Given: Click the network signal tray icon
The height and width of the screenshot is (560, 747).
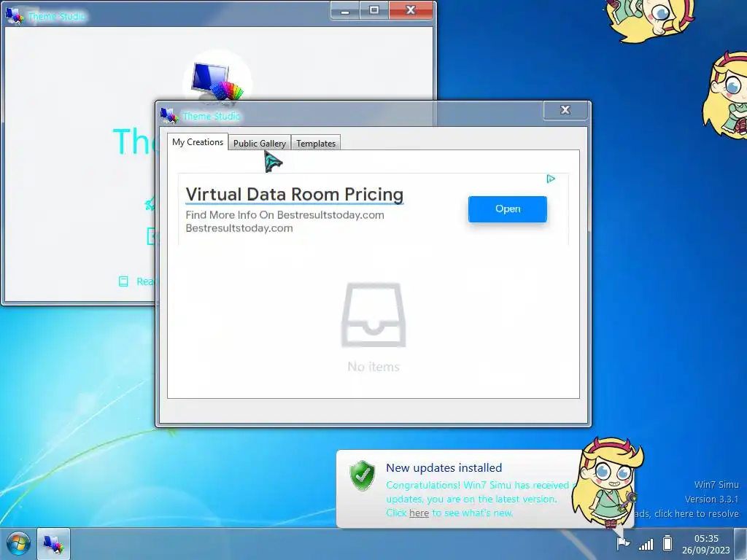Looking at the screenshot, I should pyautogui.click(x=646, y=544).
